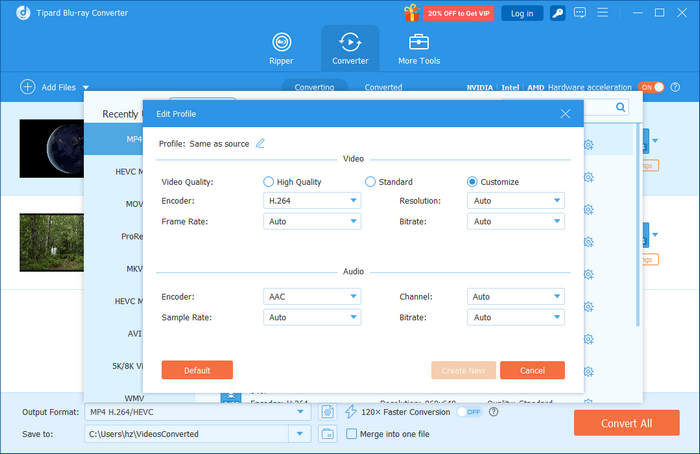
Task: Expand audio Encoder AAC dropdown
Action: pos(312,297)
